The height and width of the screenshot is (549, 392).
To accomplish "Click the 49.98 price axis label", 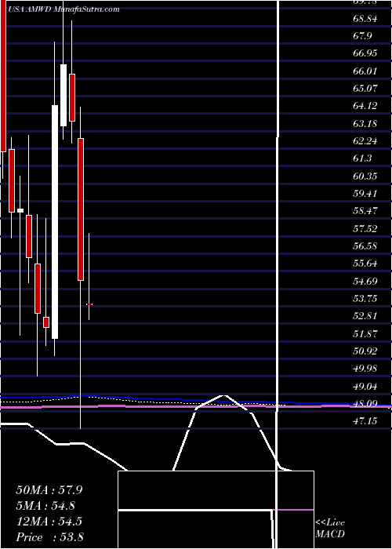I will pyautogui.click(x=365, y=369).
